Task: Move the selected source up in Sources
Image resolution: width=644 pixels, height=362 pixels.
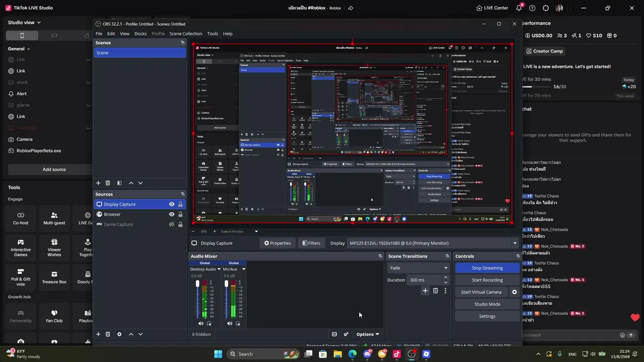Action: pos(131,334)
